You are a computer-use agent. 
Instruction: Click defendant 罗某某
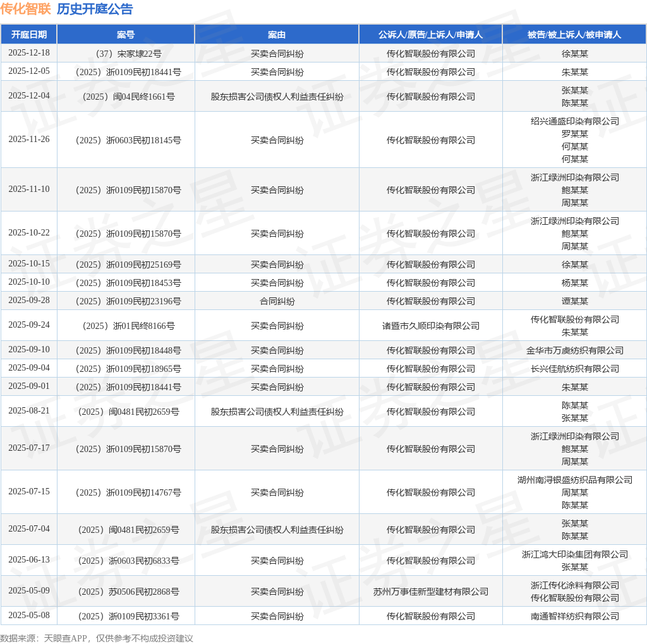(x=575, y=134)
